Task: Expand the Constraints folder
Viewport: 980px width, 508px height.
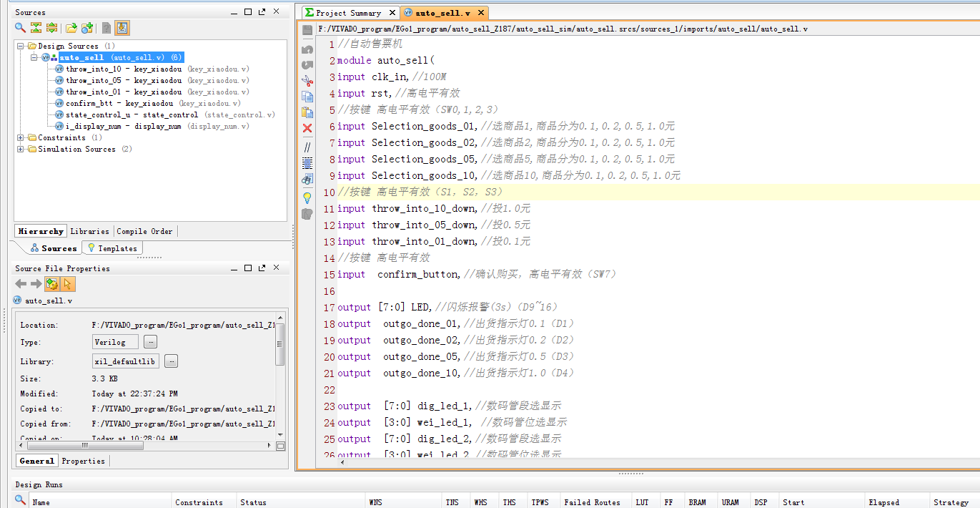Action: pos(21,137)
